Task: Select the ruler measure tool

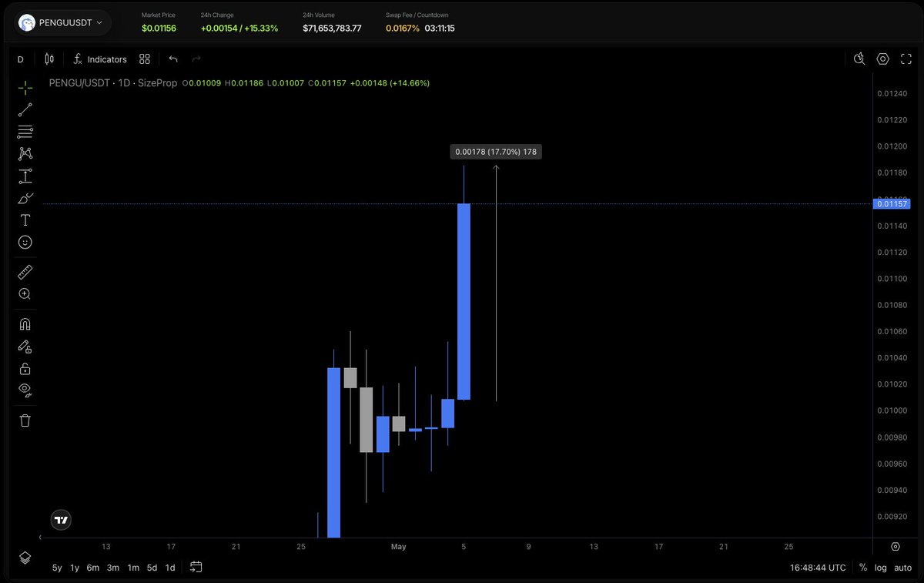Action: pyautogui.click(x=25, y=272)
